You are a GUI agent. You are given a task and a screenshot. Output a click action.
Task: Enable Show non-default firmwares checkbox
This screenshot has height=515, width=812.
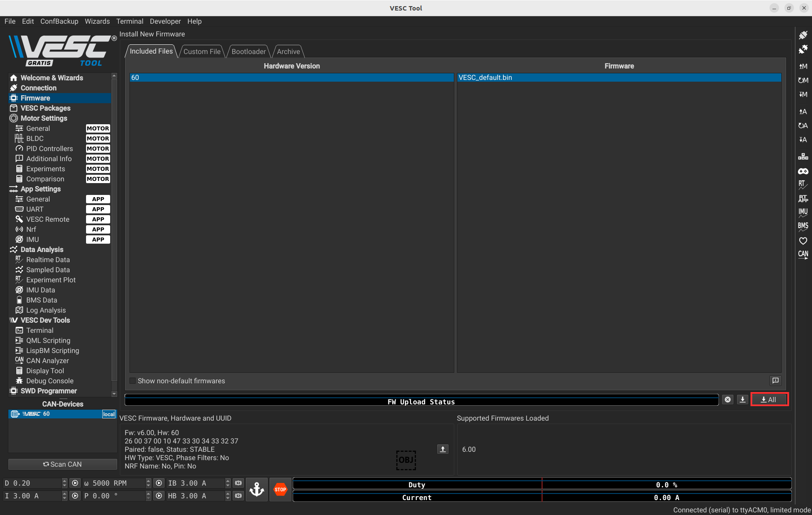133,381
